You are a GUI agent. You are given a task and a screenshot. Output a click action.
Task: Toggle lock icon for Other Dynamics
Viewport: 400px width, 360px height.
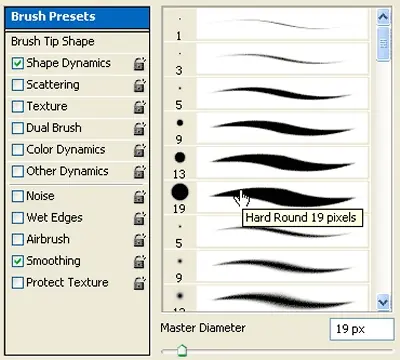140,172
